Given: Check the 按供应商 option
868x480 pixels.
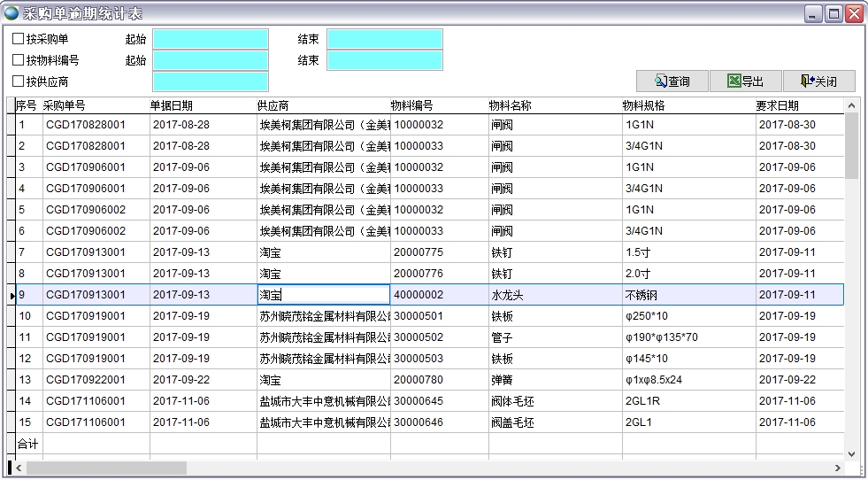Looking at the screenshot, I should click(19, 81).
